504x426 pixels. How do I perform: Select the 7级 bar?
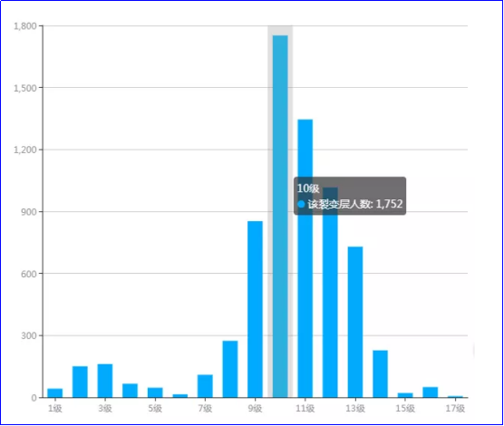205,386
